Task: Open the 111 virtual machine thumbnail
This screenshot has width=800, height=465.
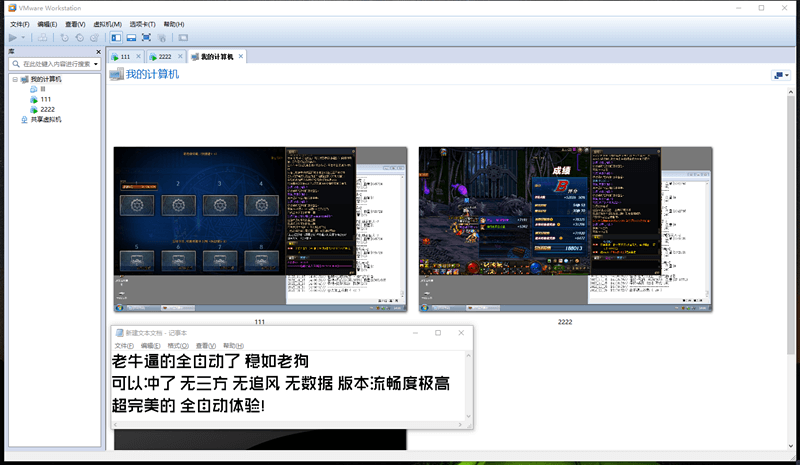Action: 260,229
